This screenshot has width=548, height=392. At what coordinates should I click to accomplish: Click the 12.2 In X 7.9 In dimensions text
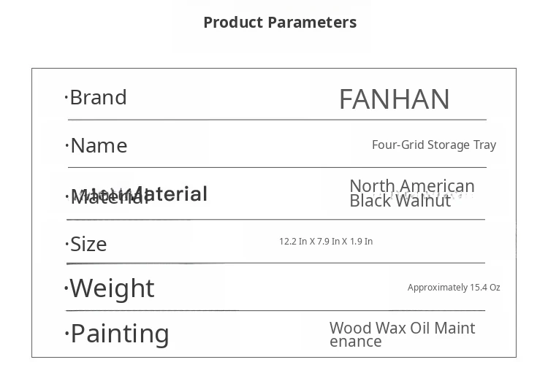coord(326,242)
